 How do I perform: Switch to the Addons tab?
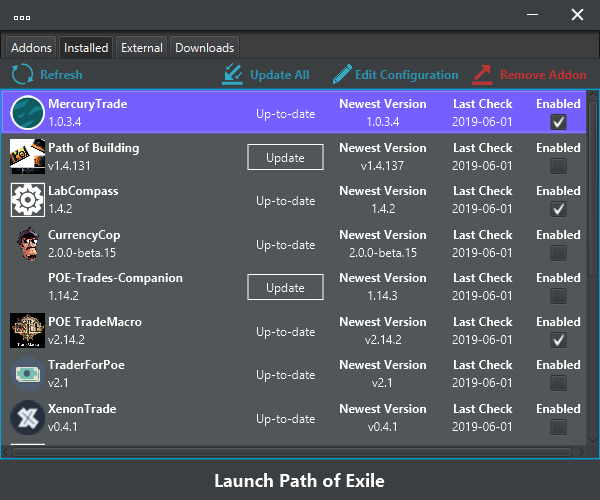point(31,48)
